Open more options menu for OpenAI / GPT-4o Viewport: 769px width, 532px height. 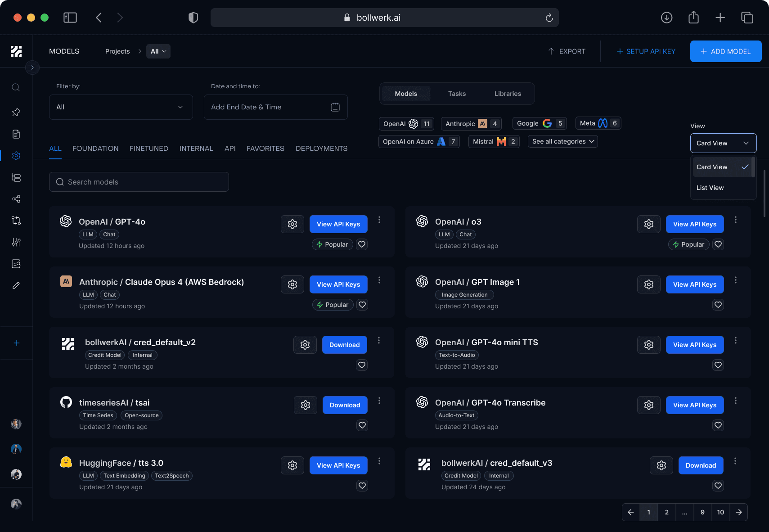(x=379, y=220)
